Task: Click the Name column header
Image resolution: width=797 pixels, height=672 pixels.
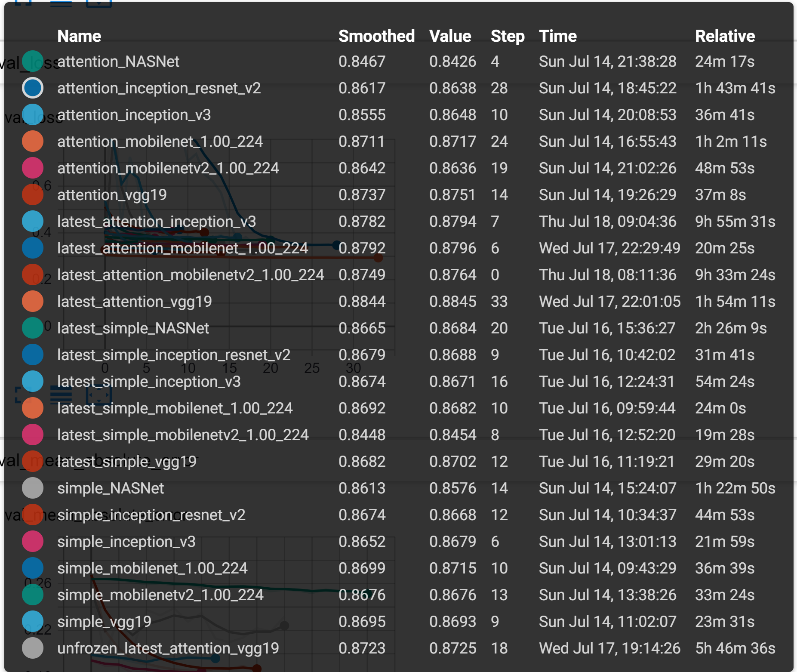Action: [79, 36]
